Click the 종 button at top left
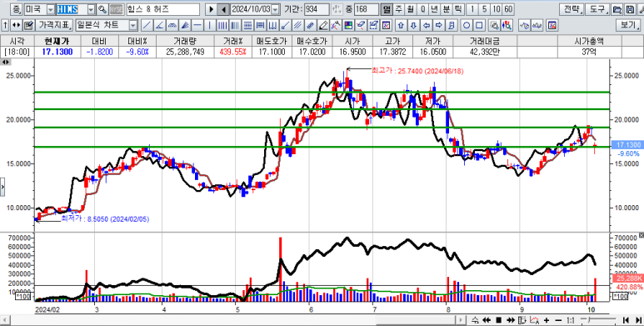The width and height of the screenshot is (644, 326). click(x=16, y=9)
